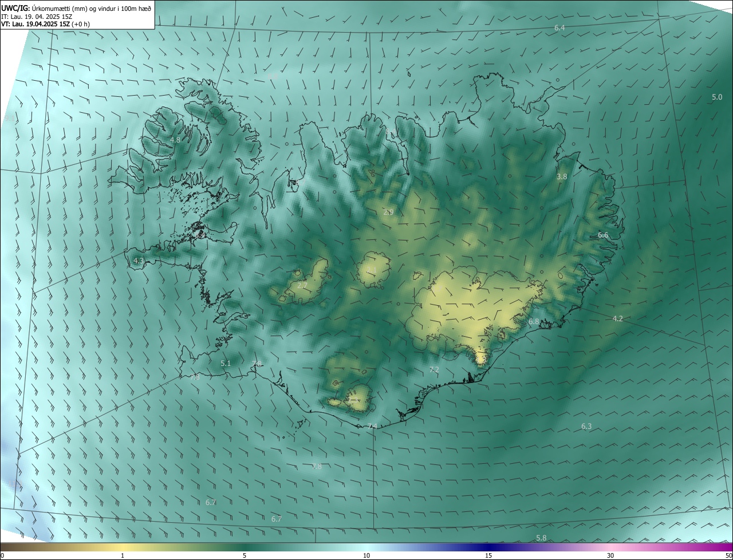Viewport: 733px width, 560px height.
Task: Click the 4.8 value in the Westfjords
Action: 175,140
